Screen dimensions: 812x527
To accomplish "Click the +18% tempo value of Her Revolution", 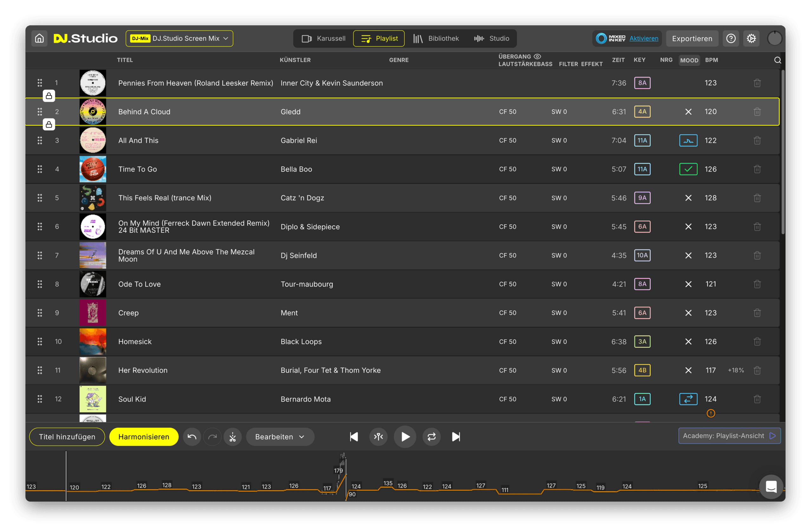I will [736, 370].
